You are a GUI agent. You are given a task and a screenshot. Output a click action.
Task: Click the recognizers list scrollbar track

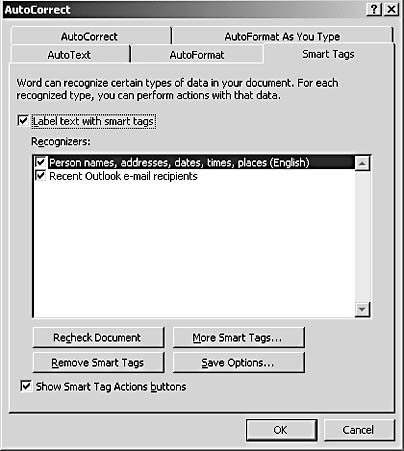coord(362,236)
